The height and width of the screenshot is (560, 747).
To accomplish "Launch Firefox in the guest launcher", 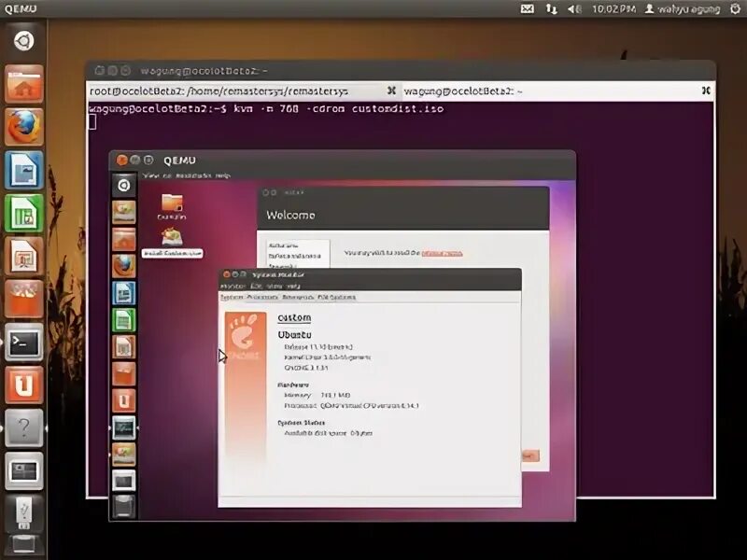I will (x=124, y=266).
